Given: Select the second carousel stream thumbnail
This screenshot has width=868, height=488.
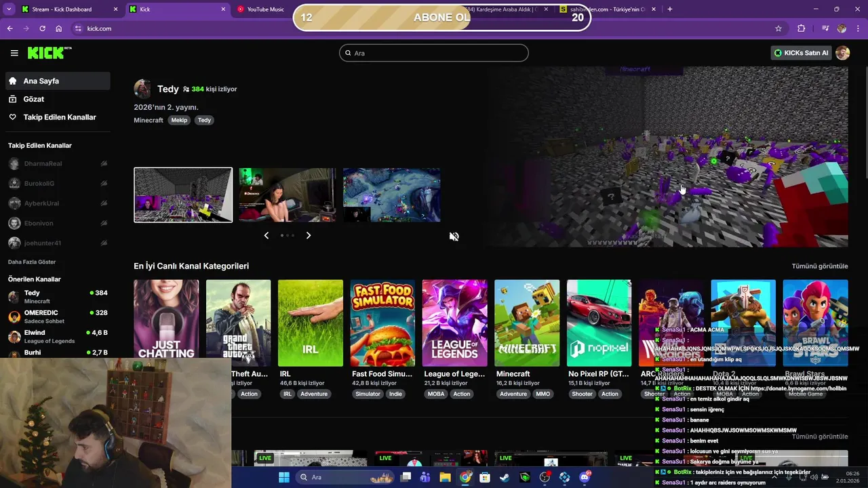Looking at the screenshot, I should click(287, 195).
